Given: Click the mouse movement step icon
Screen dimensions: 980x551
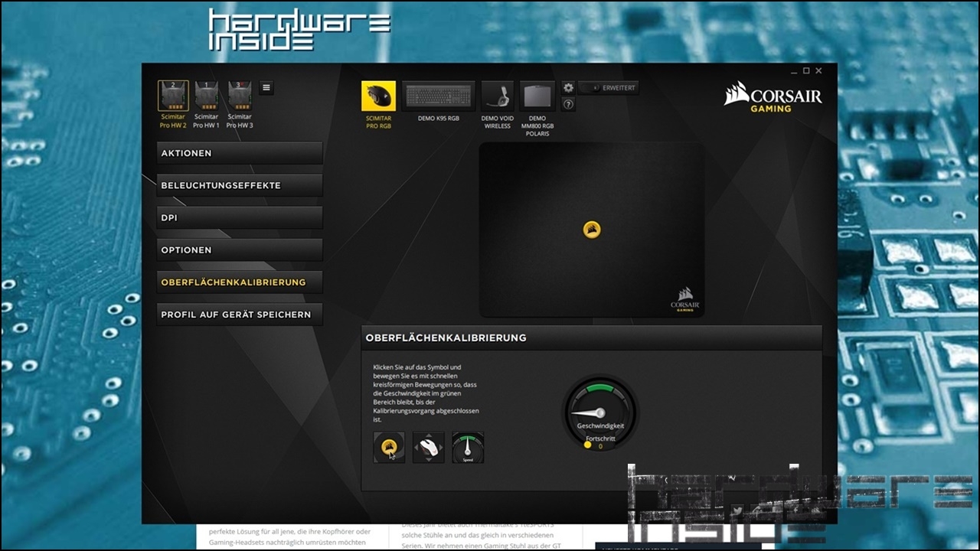Looking at the screenshot, I should (428, 448).
